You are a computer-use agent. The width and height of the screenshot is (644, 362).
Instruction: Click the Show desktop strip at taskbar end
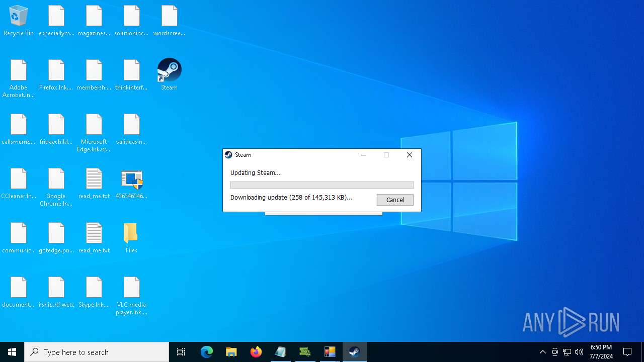click(642, 352)
